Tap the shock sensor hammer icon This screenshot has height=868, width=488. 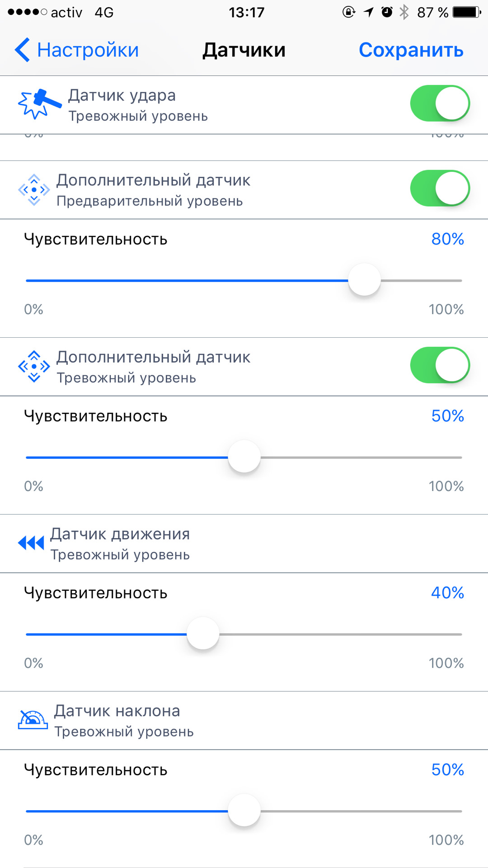[x=39, y=104]
